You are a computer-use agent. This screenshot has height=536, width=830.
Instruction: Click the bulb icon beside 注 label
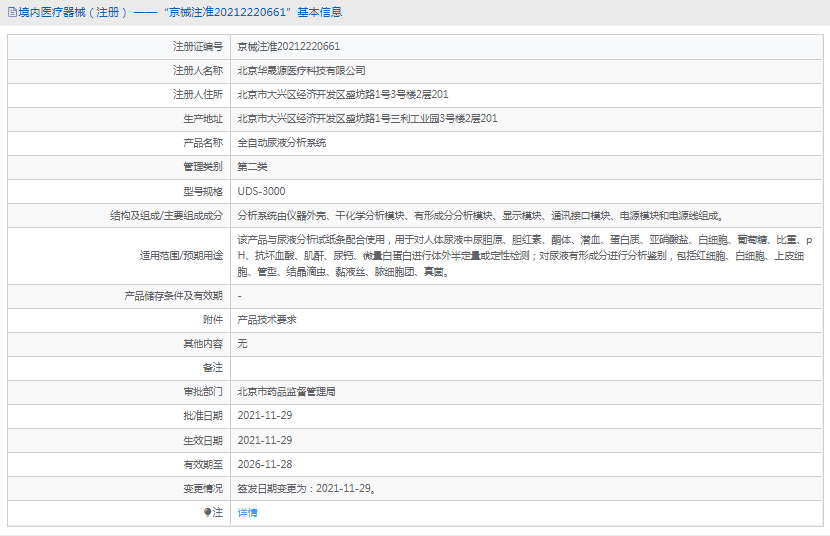point(207,512)
